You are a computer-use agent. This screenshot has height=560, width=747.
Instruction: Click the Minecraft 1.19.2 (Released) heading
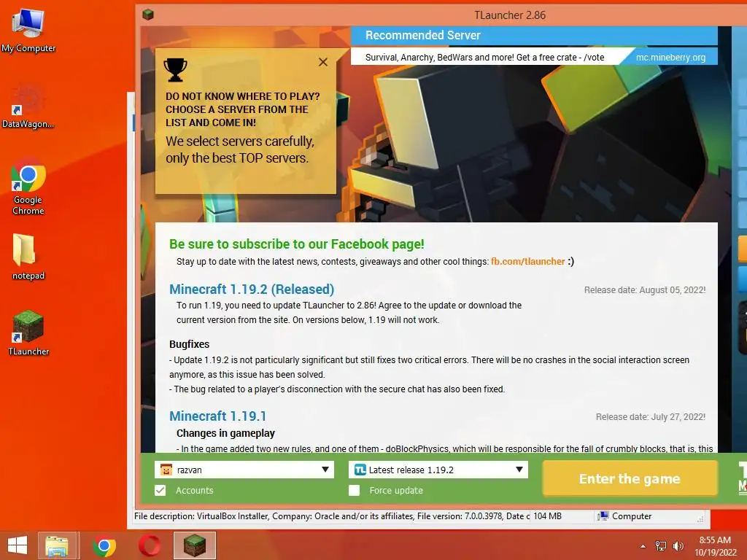tap(252, 289)
